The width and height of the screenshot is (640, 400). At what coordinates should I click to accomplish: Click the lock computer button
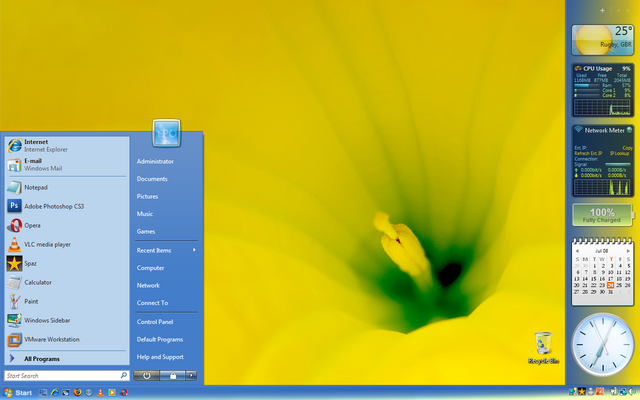click(173, 376)
